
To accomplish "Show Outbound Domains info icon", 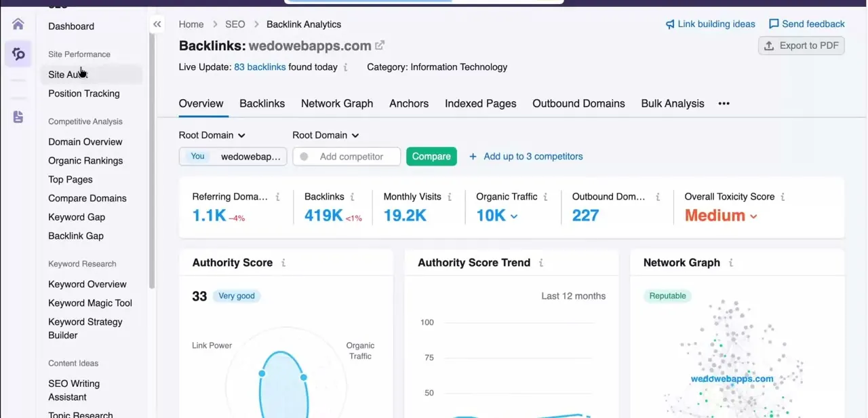I will pos(657,197).
